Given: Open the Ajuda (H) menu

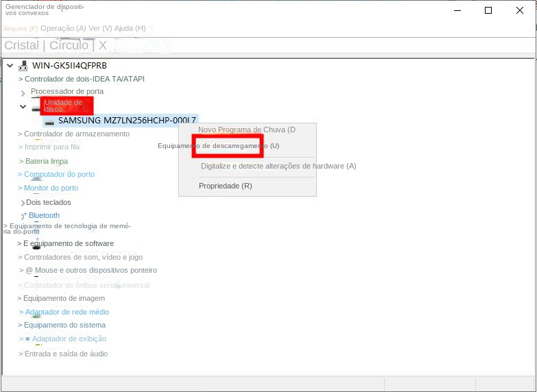Looking at the screenshot, I should [130, 28].
